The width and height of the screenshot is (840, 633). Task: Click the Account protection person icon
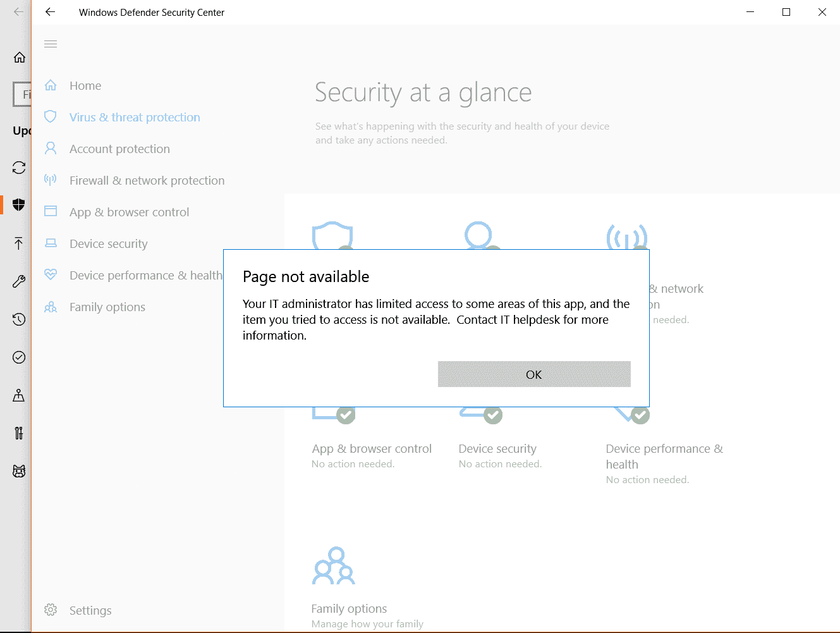(51, 149)
